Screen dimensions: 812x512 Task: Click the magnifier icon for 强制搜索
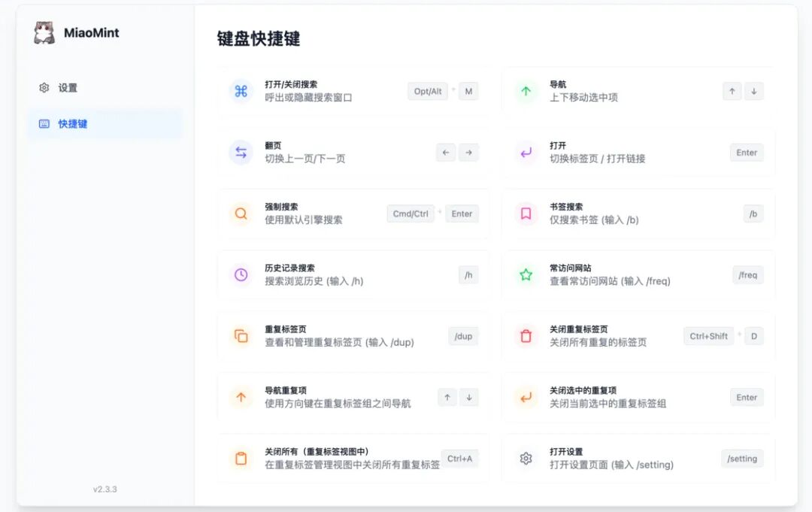241,214
